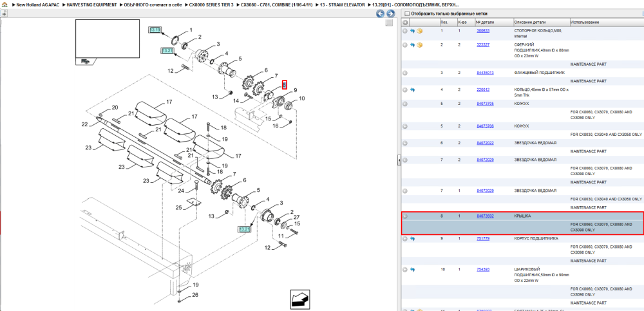644x311 pixels.
Task: Select 'СТОПОРНОЕ КОЛЬЦО,M80' description text
Action: tap(538, 31)
